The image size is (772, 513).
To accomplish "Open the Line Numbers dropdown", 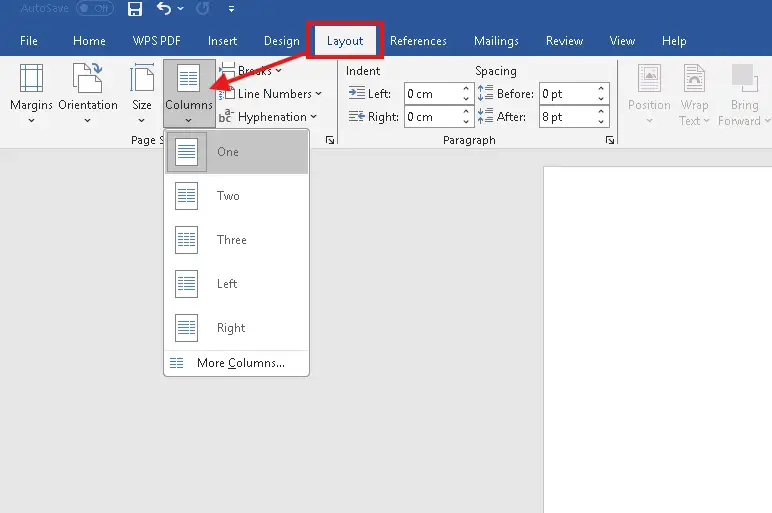I will pos(270,94).
